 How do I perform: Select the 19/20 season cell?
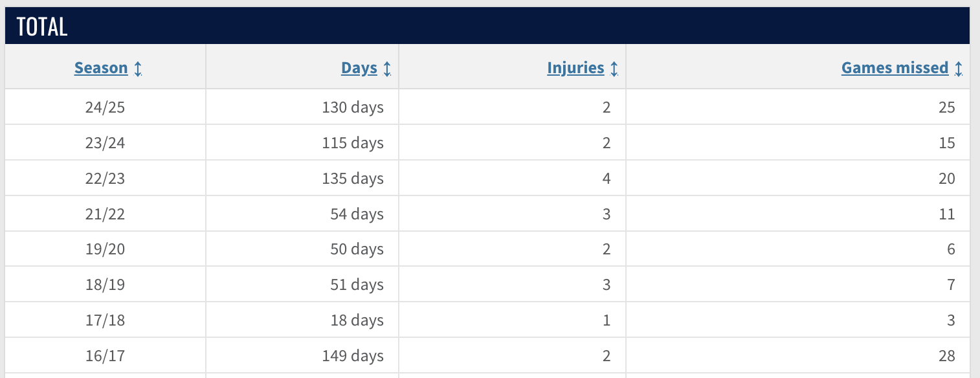point(105,249)
